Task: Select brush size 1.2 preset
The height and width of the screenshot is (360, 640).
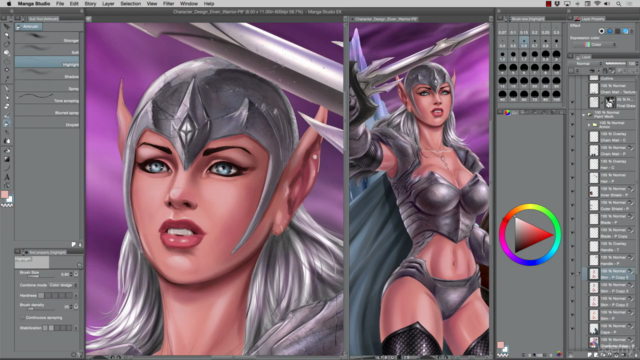Action: click(502, 56)
